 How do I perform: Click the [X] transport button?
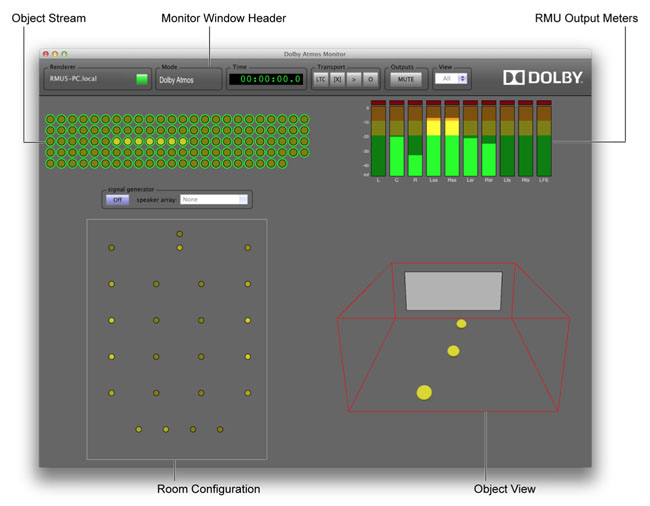pyautogui.click(x=337, y=80)
